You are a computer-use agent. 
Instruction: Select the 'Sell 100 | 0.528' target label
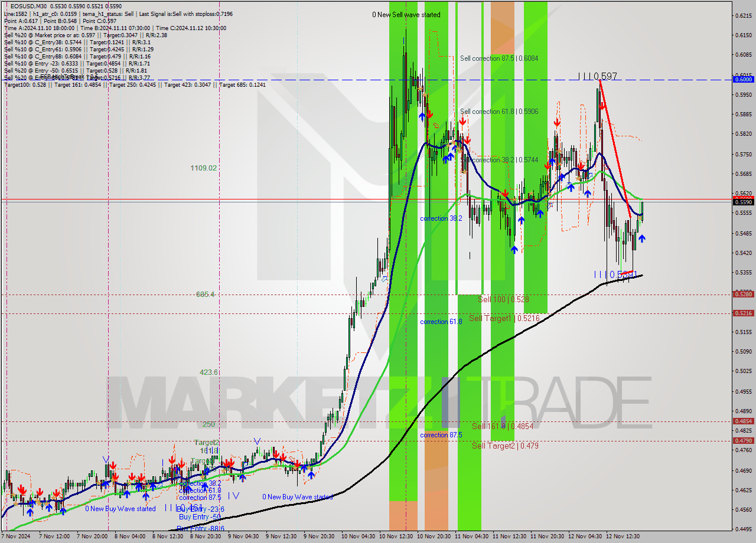(x=503, y=300)
